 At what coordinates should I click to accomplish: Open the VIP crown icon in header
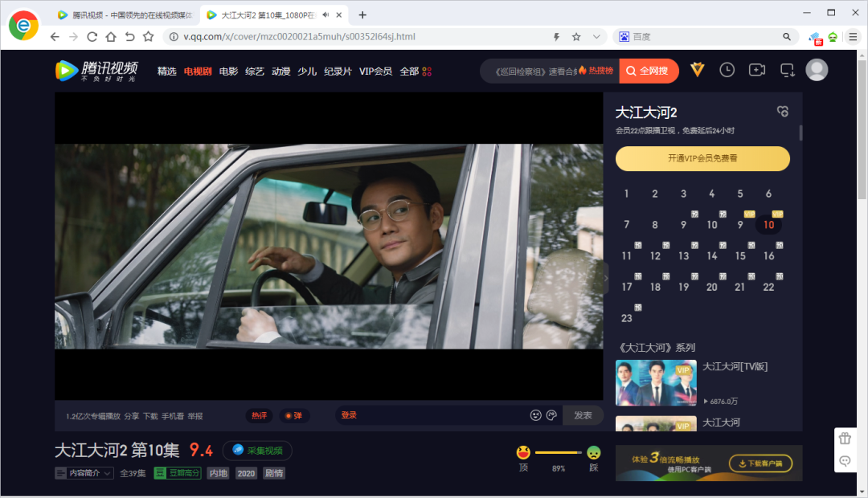click(x=698, y=70)
